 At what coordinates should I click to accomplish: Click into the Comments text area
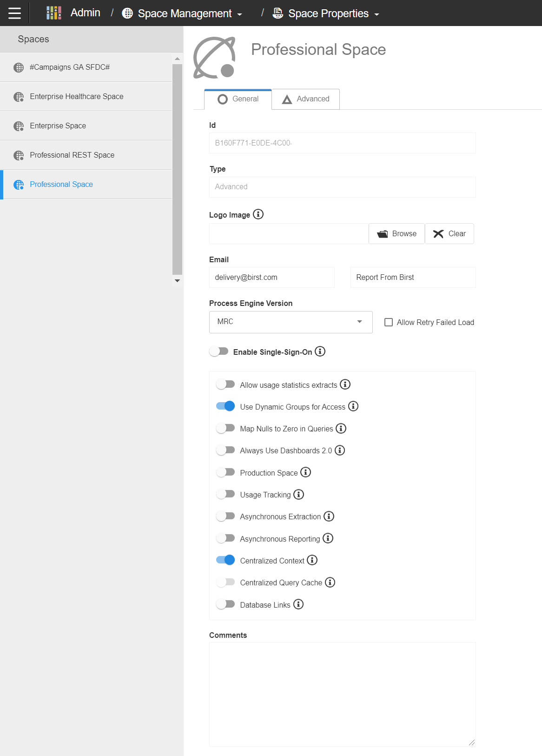click(x=343, y=695)
